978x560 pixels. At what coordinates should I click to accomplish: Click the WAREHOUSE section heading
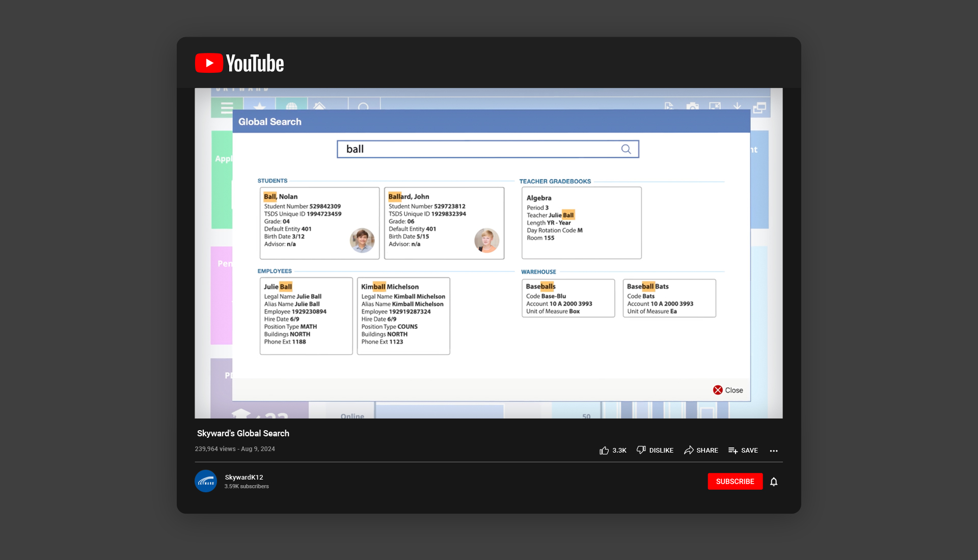538,272
